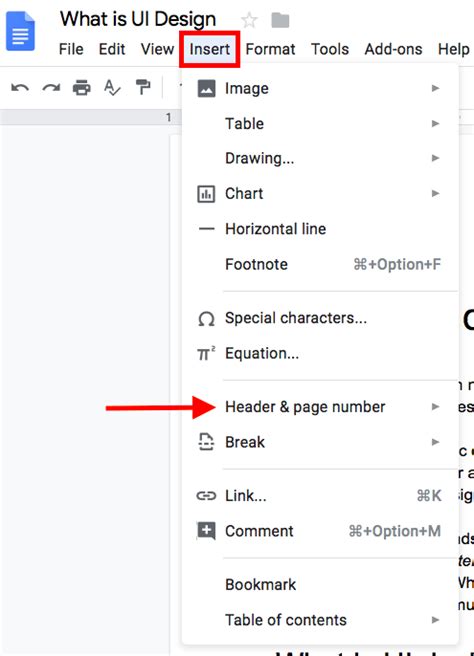Image resolution: width=474 pixels, height=656 pixels.
Task: Choose Footnote from Insert menu
Action: coord(320,264)
